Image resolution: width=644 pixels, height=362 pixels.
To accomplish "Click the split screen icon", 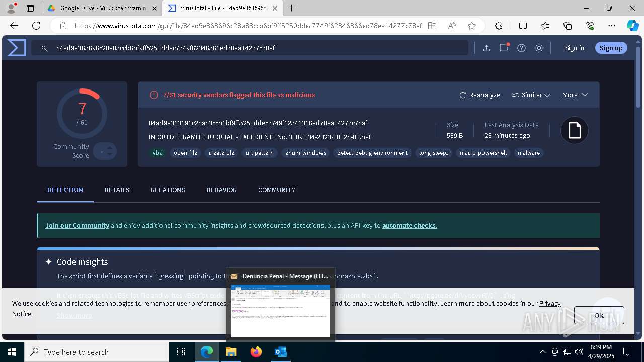I will click(523, 26).
